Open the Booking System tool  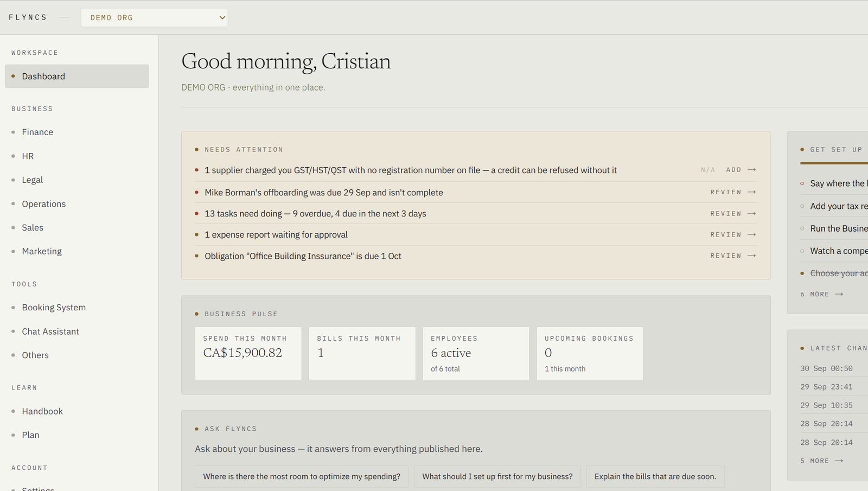(54, 307)
